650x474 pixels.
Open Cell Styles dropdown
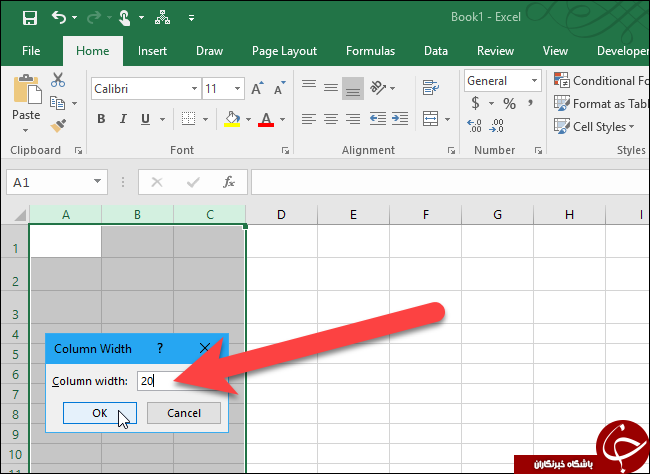pyautogui.click(x=594, y=126)
